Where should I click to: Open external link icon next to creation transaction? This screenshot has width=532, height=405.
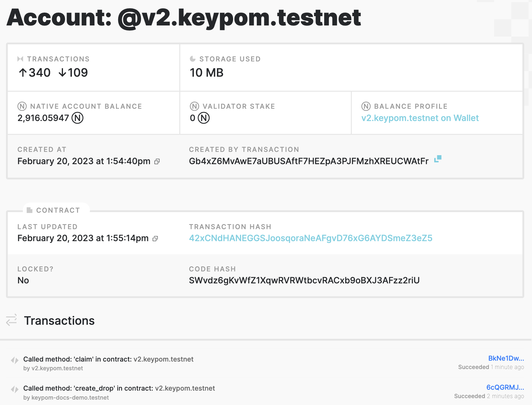tap(438, 159)
